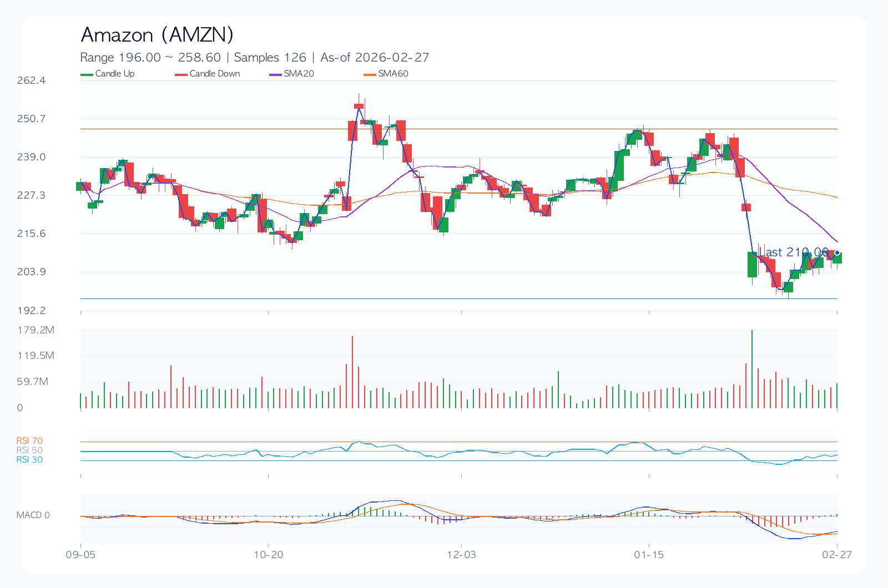Jump to the 01-15 date marker
The width and height of the screenshot is (888, 588).
click(649, 555)
